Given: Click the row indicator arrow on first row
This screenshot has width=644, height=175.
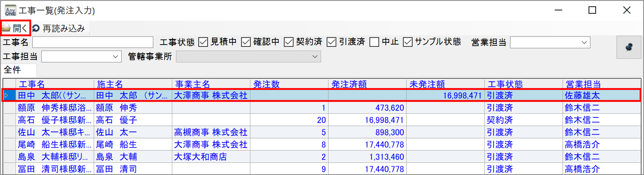Looking at the screenshot, I should coord(7,96).
